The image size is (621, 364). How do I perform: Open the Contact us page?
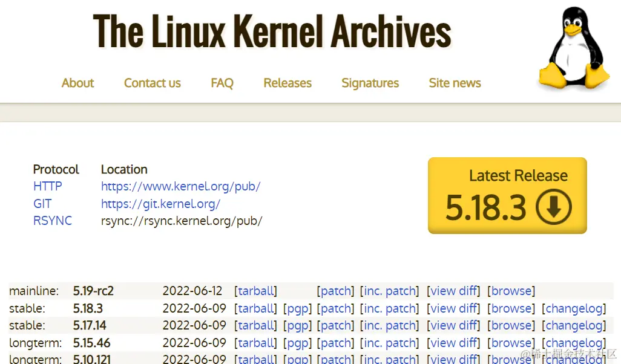tap(152, 83)
